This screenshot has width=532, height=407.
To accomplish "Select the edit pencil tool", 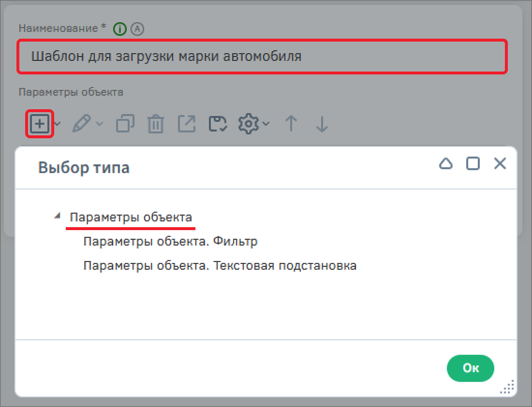I will tap(83, 123).
